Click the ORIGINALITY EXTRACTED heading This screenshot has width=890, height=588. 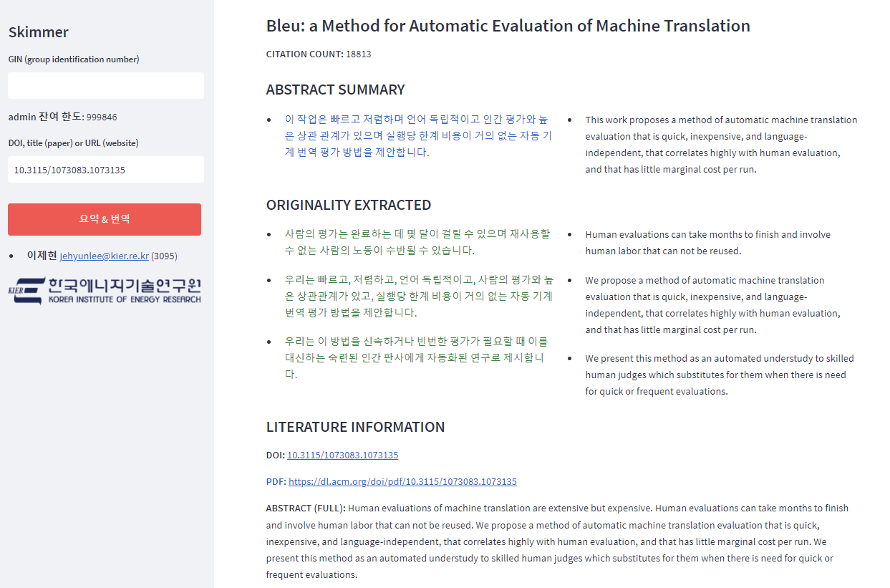349,205
